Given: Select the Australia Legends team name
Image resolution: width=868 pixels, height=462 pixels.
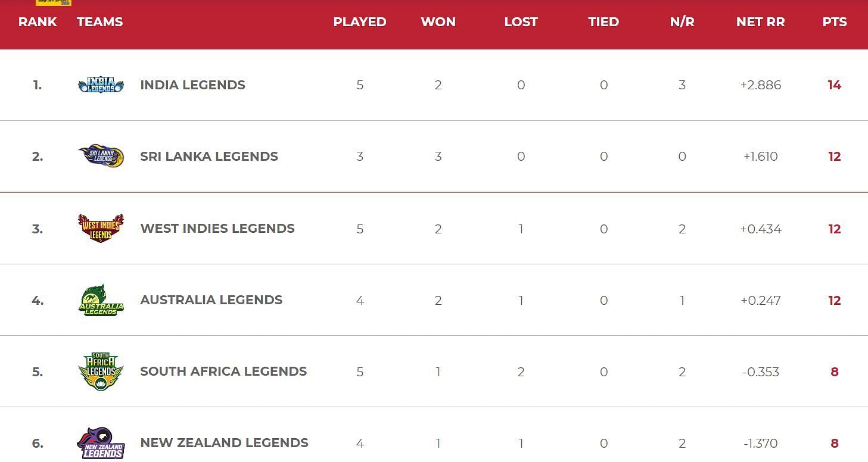Looking at the screenshot, I should click(x=211, y=300).
